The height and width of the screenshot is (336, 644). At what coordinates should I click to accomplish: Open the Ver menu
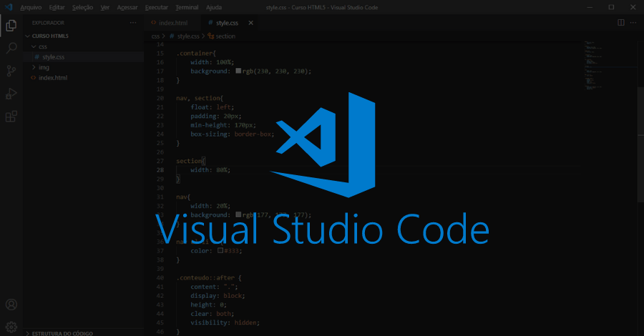(x=104, y=7)
